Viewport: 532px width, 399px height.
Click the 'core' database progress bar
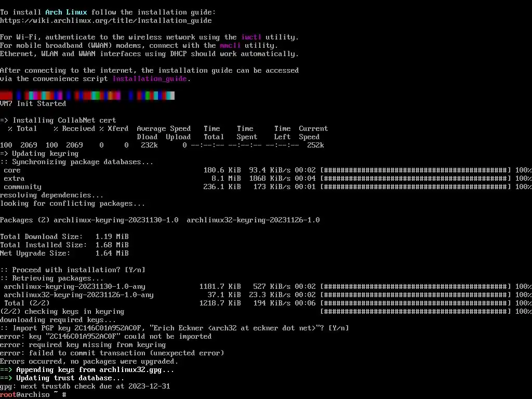click(x=415, y=170)
